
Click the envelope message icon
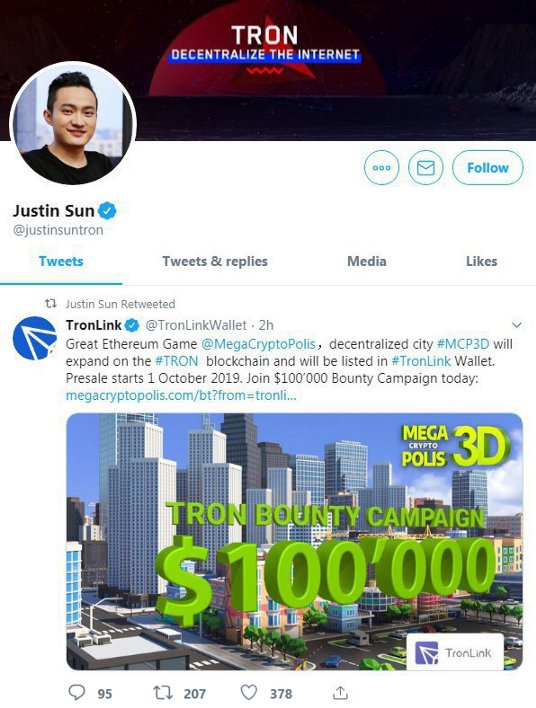point(425,168)
